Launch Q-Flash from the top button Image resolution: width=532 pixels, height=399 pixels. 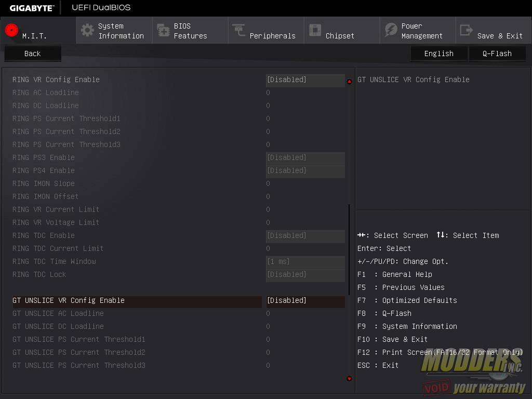(497, 54)
